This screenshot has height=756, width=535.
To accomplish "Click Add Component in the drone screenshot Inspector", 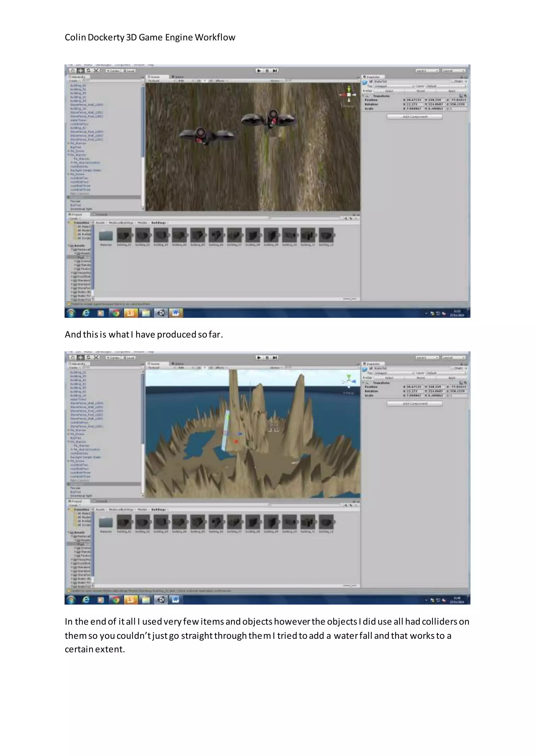I will click(x=415, y=117).
